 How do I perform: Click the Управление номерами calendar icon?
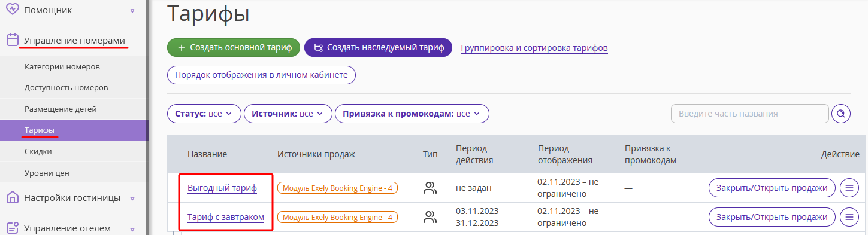point(12,40)
